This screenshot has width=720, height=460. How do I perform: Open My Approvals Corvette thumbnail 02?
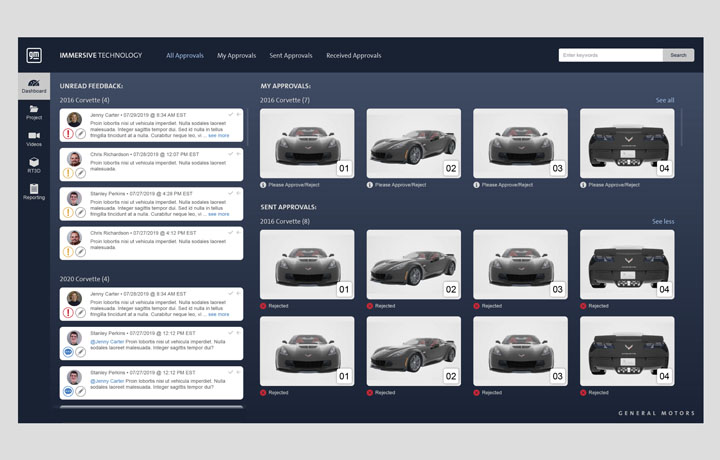[x=414, y=143]
